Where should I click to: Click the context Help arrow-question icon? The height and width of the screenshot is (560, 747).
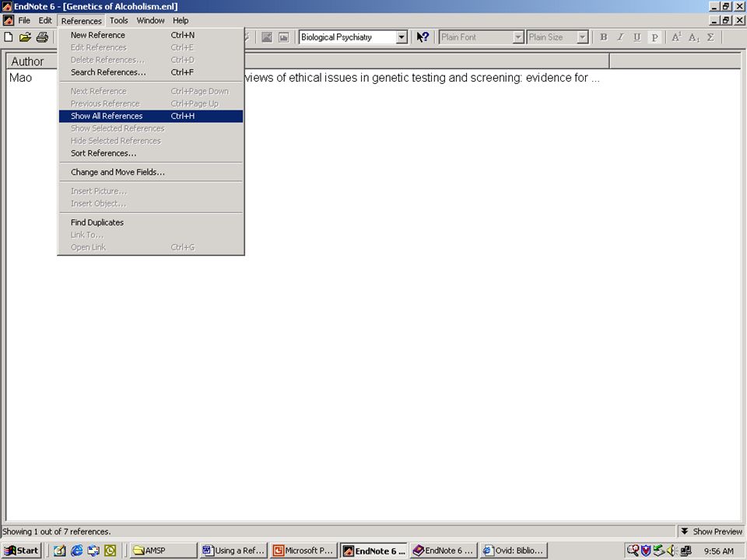click(423, 37)
